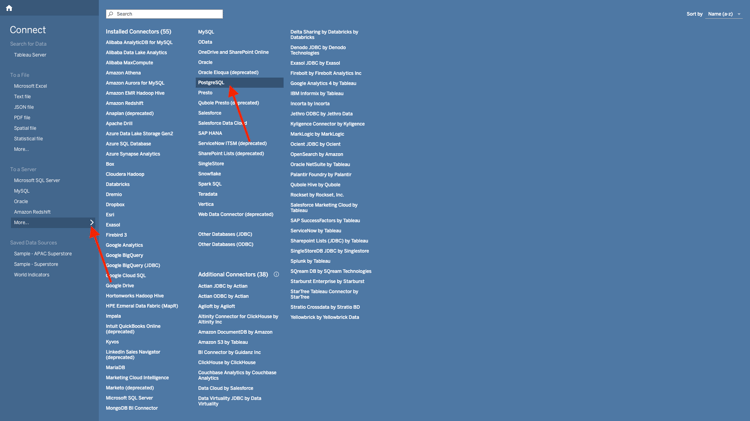Open Sample - Superstore saved data source

36,264
